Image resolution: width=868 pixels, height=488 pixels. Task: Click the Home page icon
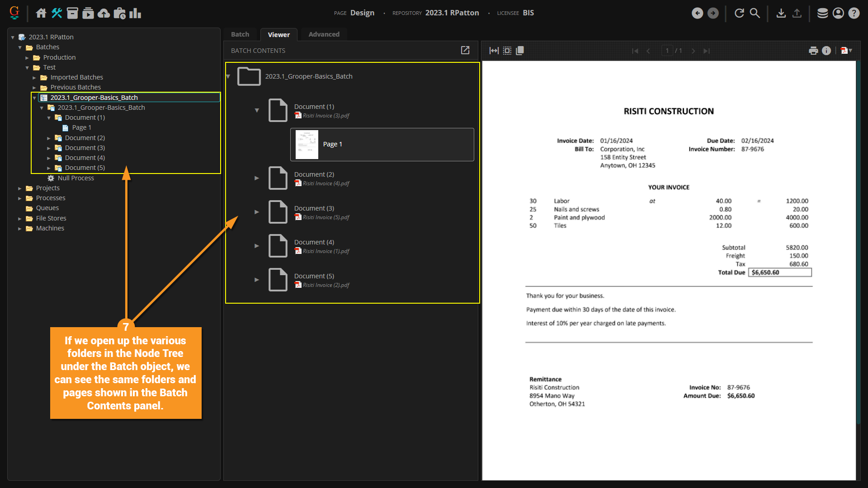coord(41,13)
